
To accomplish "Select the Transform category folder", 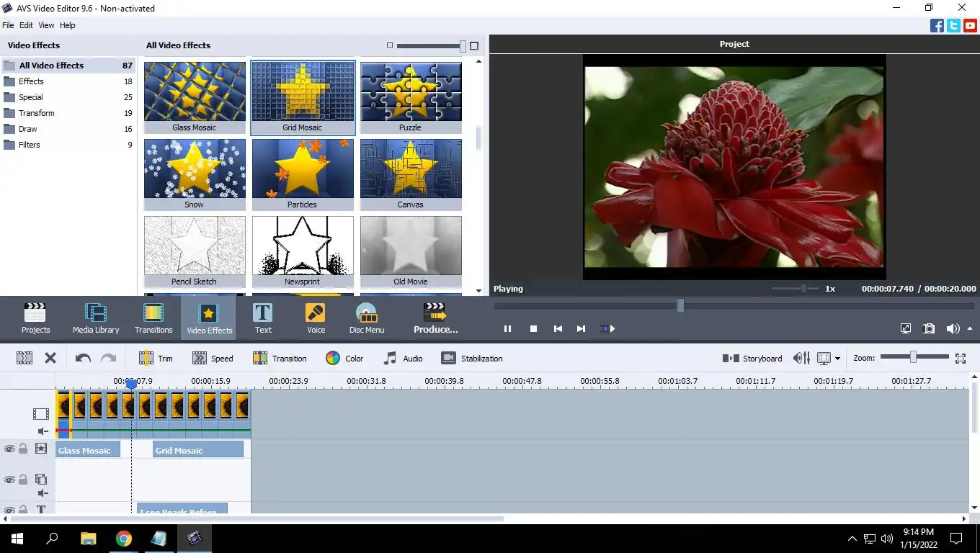I will pyautogui.click(x=68, y=113).
